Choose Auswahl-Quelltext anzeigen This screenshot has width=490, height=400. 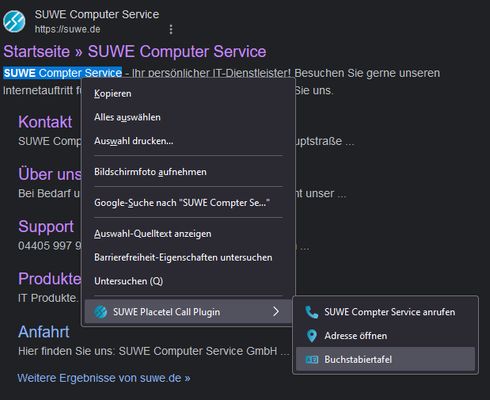(188, 234)
